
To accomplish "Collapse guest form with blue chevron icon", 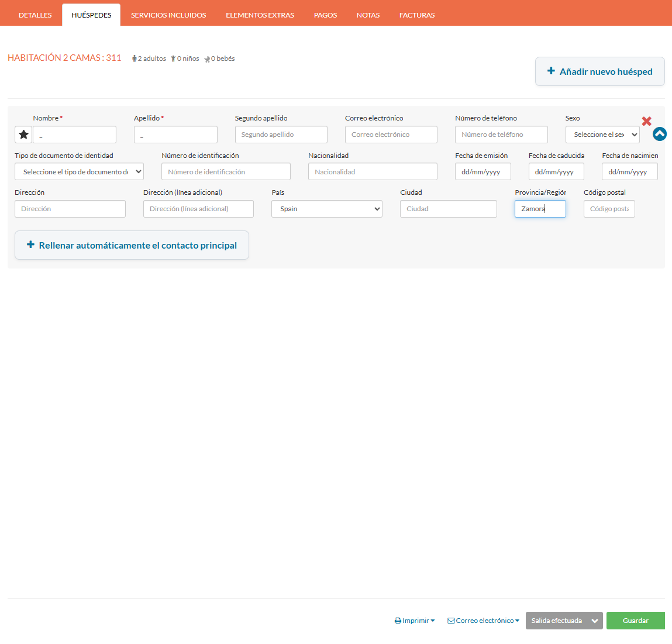I will click(x=659, y=134).
